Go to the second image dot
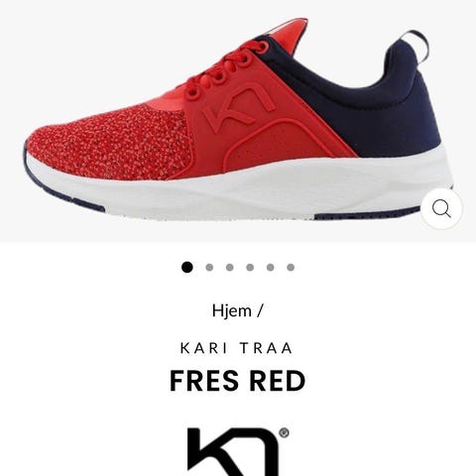The image size is (476, 476). coord(209,267)
